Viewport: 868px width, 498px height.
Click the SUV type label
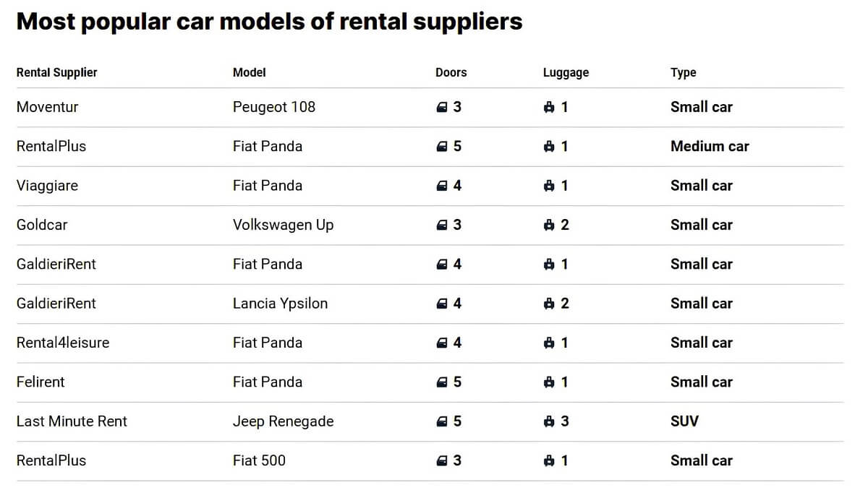(x=684, y=421)
